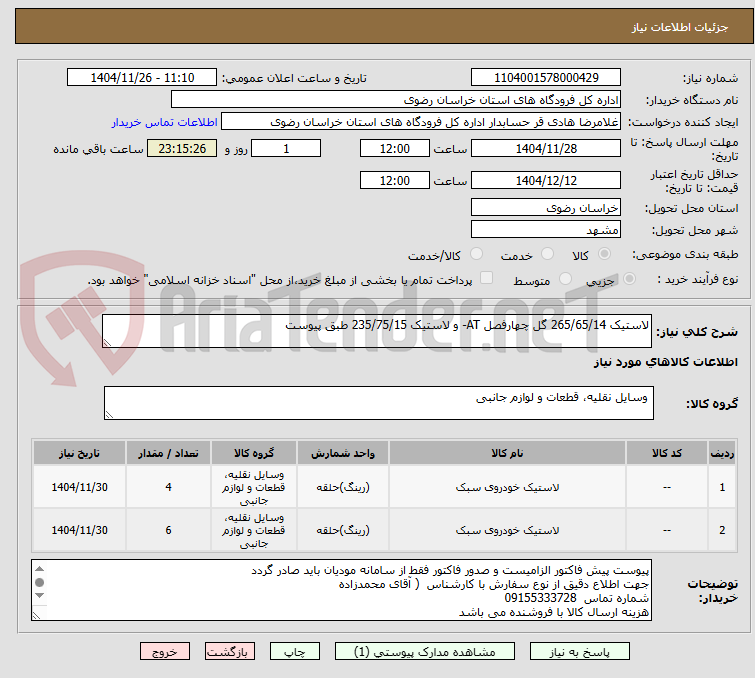Screen dimensions: 755x678
Task: Click the خروج exit button
Action: [165, 652]
